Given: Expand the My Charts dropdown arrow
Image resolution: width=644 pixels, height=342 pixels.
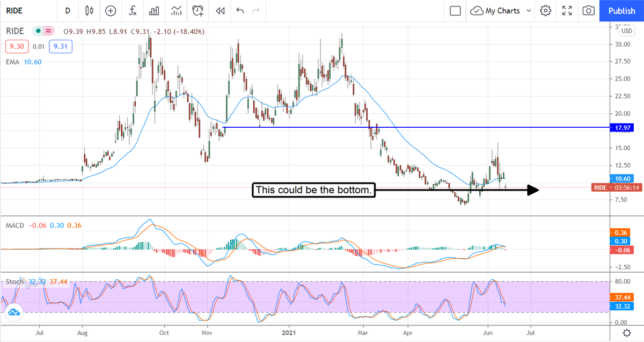Looking at the screenshot, I should [x=529, y=11].
